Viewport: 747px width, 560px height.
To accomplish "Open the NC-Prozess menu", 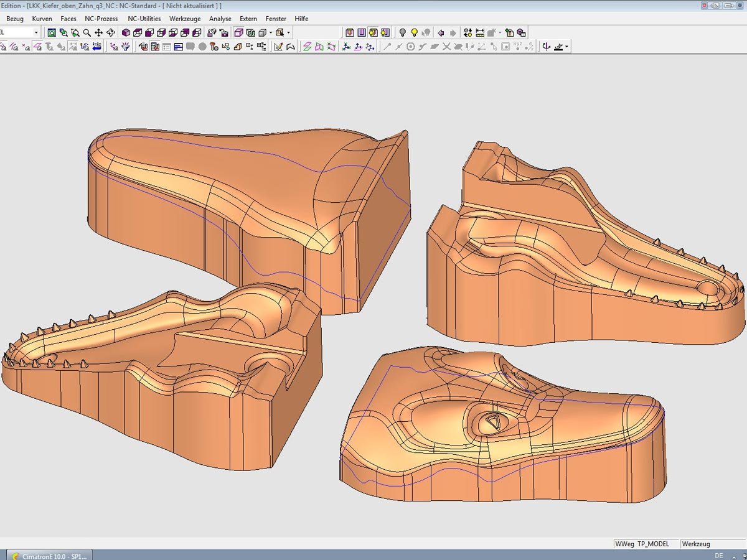I will click(x=101, y=19).
